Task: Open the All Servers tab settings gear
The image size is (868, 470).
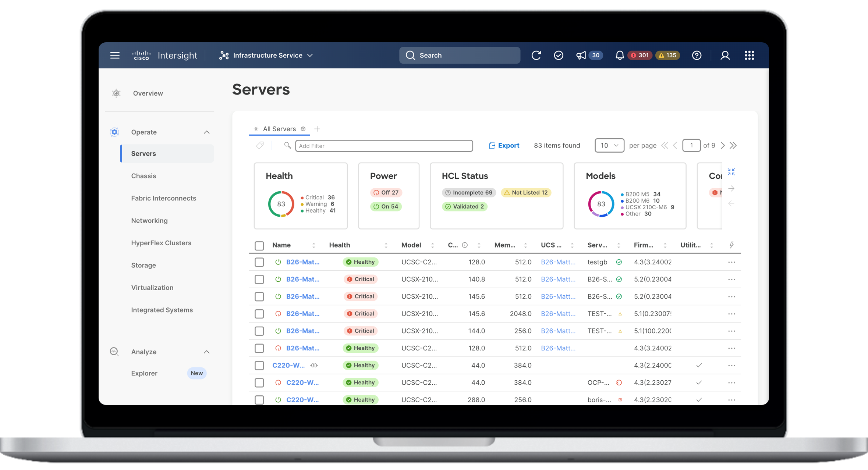Action: 303,129
